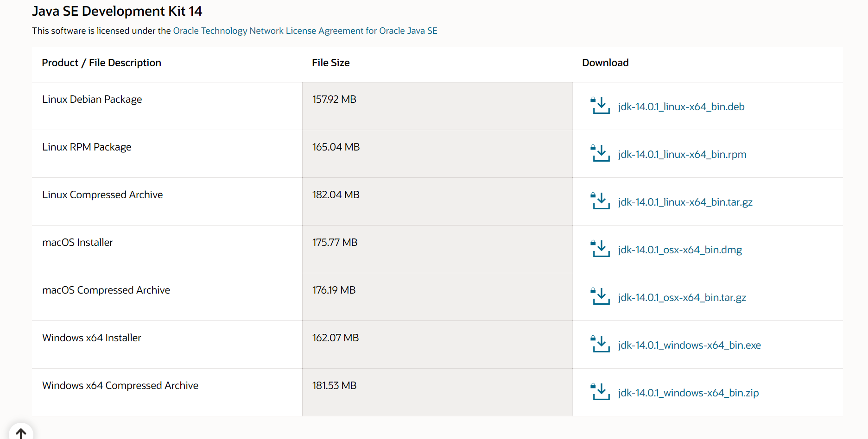Image resolution: width=868 pixels, height=439 pixels.
Task: Download jdk-14.0.1_linux-x64_bin.tar.gz link
Action: click(685, 202)
